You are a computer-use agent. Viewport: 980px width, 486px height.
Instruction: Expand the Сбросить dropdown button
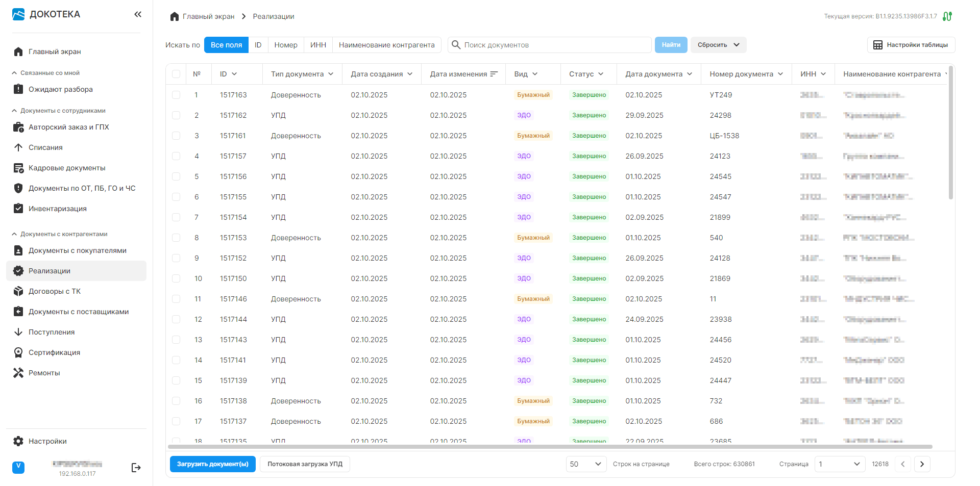[719, 45]
